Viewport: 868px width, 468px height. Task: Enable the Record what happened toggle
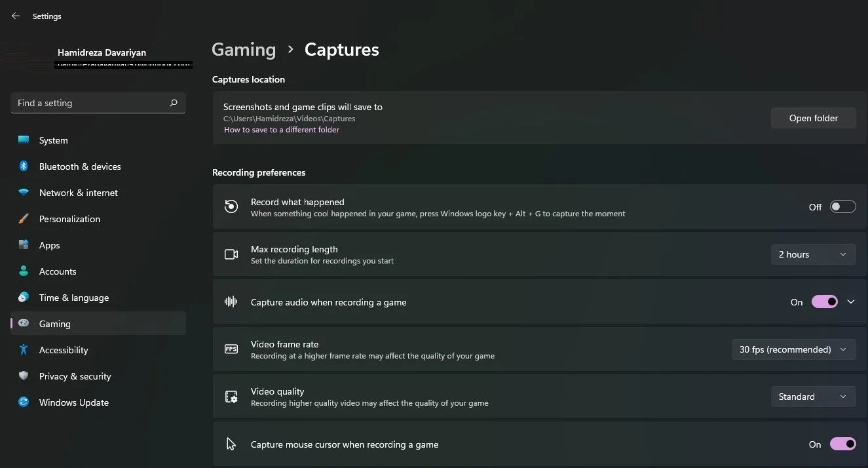coord(842,207)
